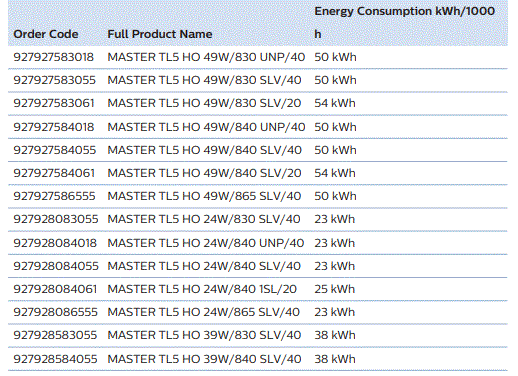Click product name MASTER TL5 HO 49W/840 SLV/40
518x376 pixels.
tap(205, 150)
